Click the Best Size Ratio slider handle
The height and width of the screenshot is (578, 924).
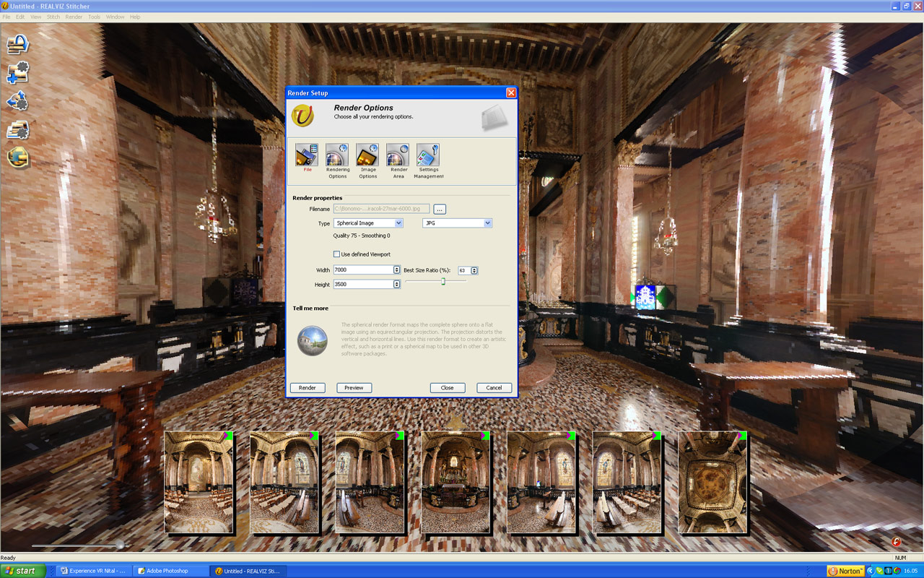click(443, 281)
